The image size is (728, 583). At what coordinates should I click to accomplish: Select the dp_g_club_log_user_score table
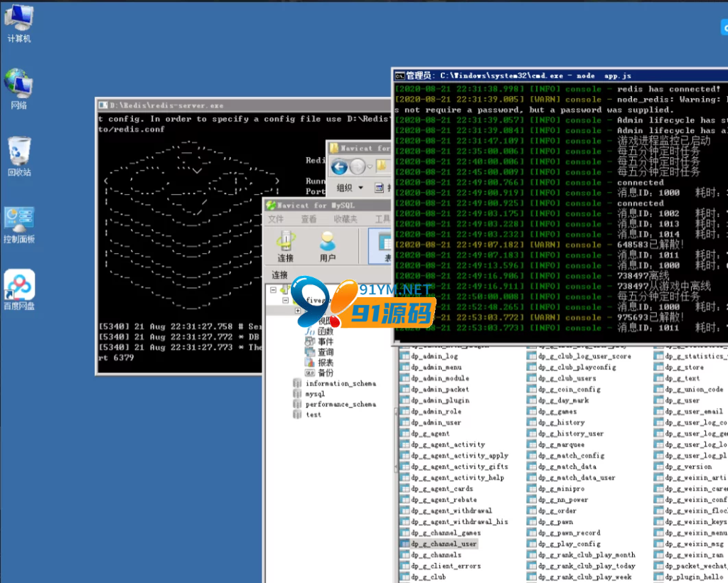[584, 356]
